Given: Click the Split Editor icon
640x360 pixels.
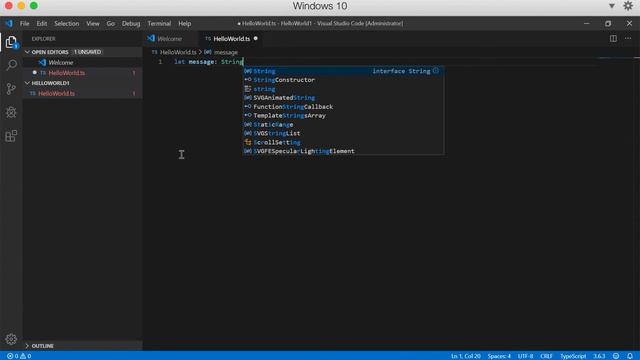Looking at the screenshot, I should click(x=613, y=38).
